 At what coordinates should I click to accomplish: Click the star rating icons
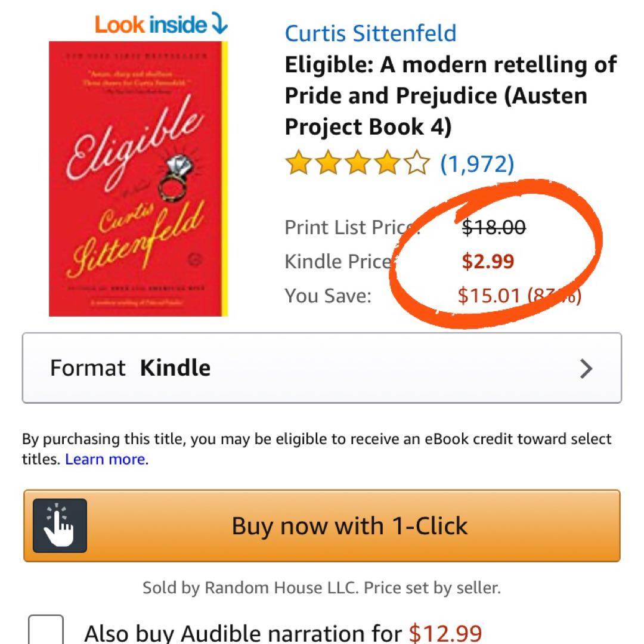click(x=357, y=163)
